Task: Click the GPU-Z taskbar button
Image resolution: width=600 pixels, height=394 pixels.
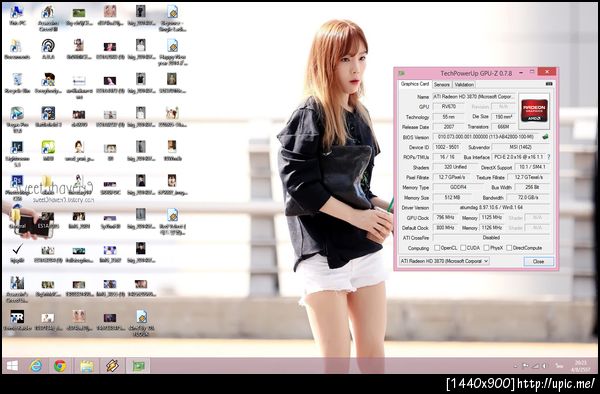Action: [138, 366]
